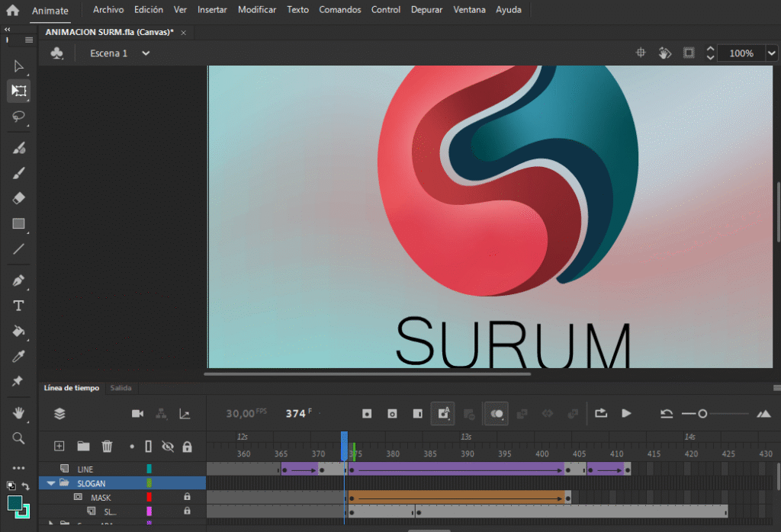Image resolution: width=781 pixels, height=532 pixels.
Task: Toggle the onion skin button
Action: coord(497,414)
